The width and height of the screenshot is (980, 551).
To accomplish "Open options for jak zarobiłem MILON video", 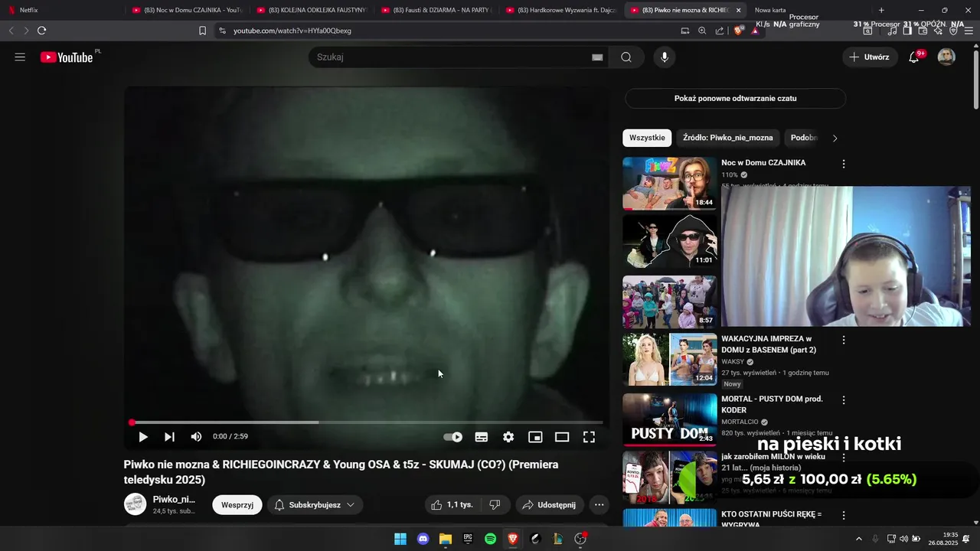I will coord(844,458).
